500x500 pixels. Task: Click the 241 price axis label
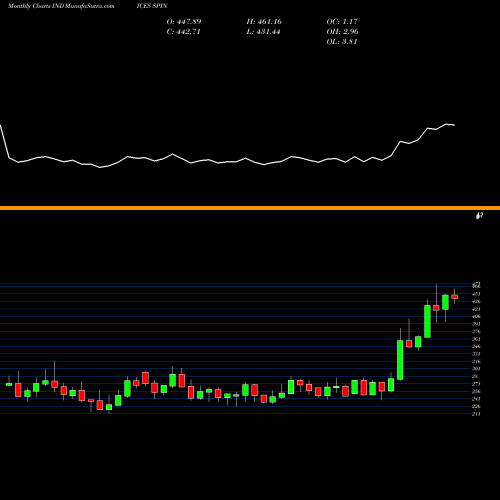(x=477, y=399)
